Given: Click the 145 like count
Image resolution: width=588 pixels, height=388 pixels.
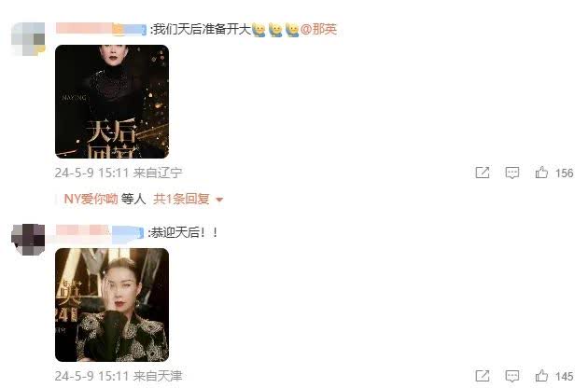Looking at the screenshot, I should tap(565, 377).
